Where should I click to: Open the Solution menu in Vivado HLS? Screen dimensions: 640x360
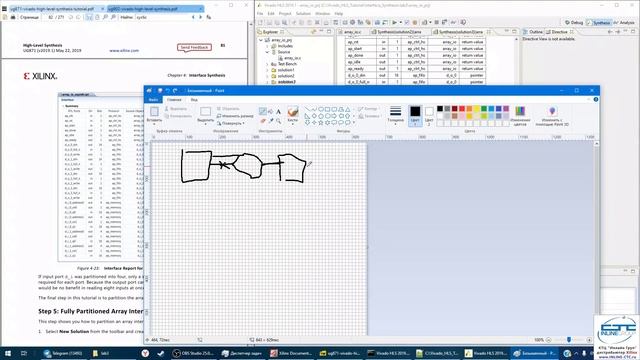point(303,13)
